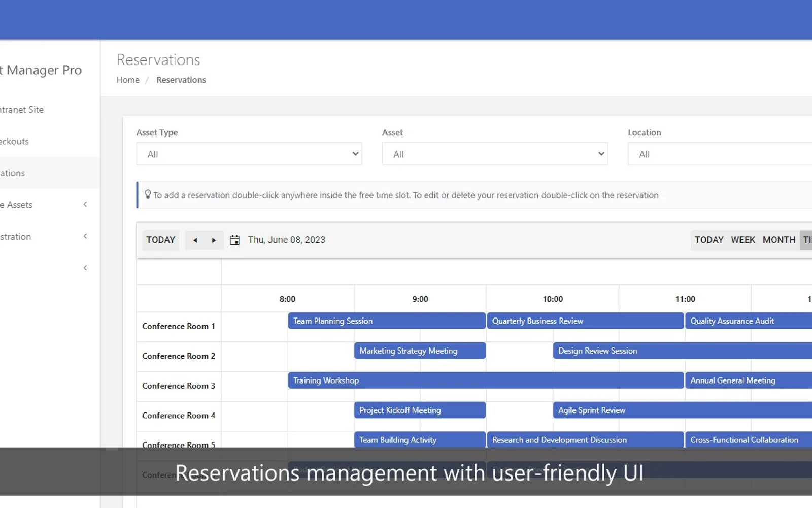The image size is (812, 508).
Task: Expand the last sidebar chevron below Administration
Action: click(85, 268)
